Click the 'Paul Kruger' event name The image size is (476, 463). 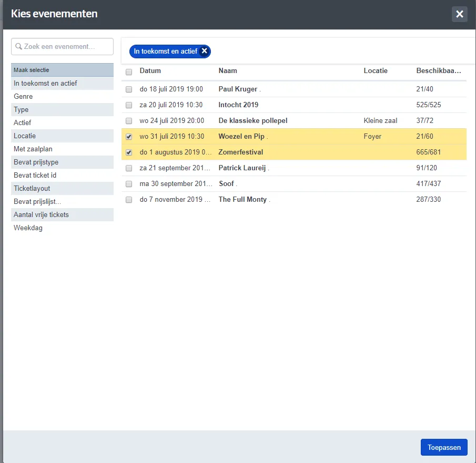238,89
